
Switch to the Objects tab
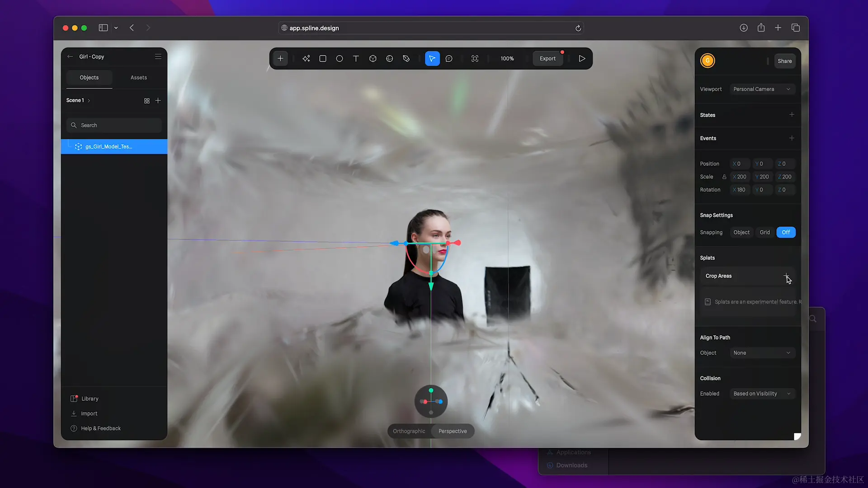pyautogui.click(x=89, y=78)
